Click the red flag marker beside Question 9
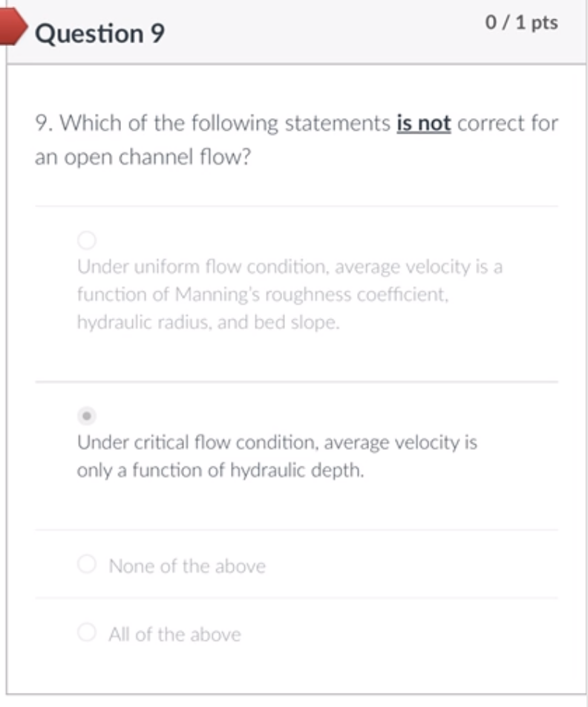588x707 pixels. [13, 30]
